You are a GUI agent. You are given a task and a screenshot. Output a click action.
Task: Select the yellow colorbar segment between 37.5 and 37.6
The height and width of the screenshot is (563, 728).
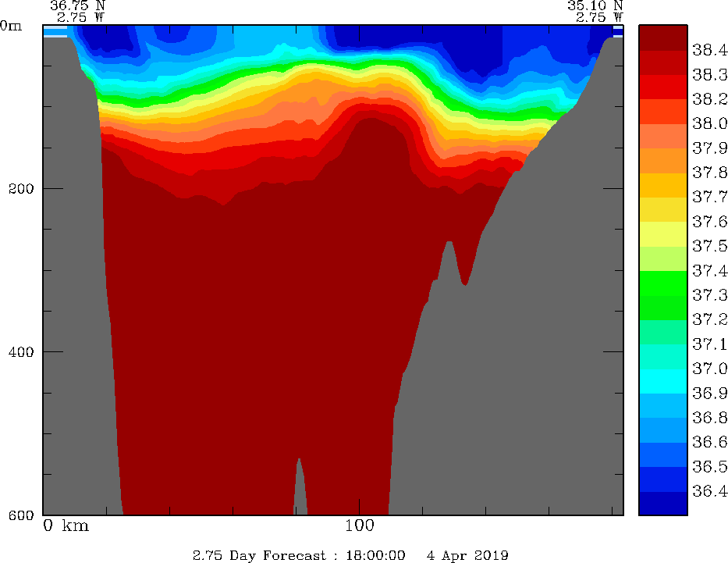(x=663, y=234)
